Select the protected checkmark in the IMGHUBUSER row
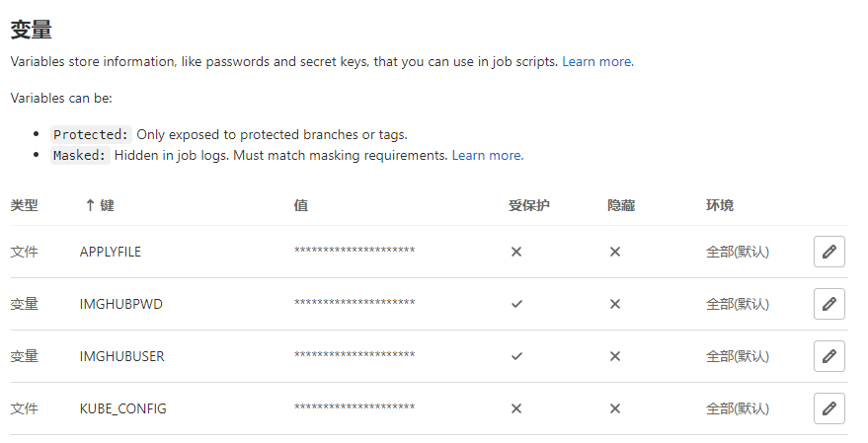The height and width of the screenshot is (443, 868). [515, 356]
